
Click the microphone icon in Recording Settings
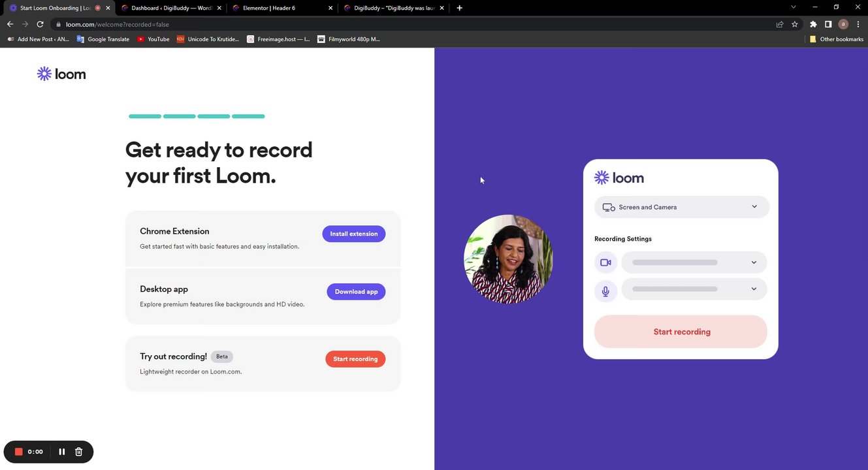(605, 291)
